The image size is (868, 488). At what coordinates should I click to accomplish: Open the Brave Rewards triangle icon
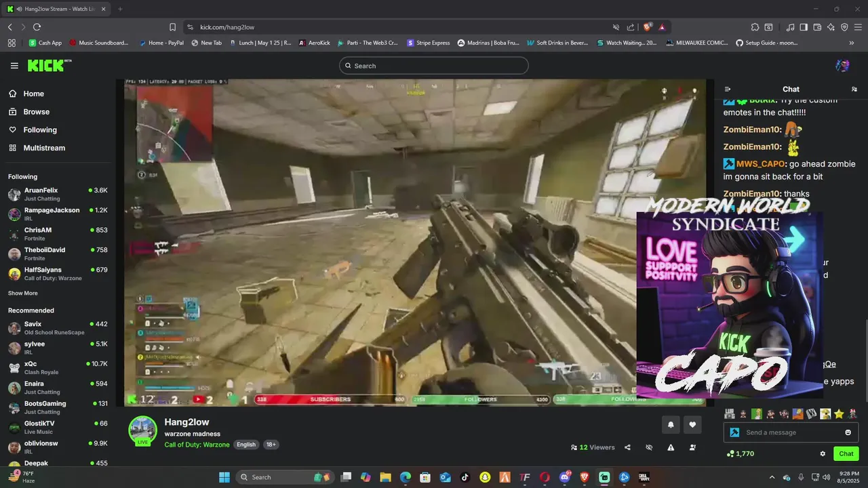click(662, 27)
